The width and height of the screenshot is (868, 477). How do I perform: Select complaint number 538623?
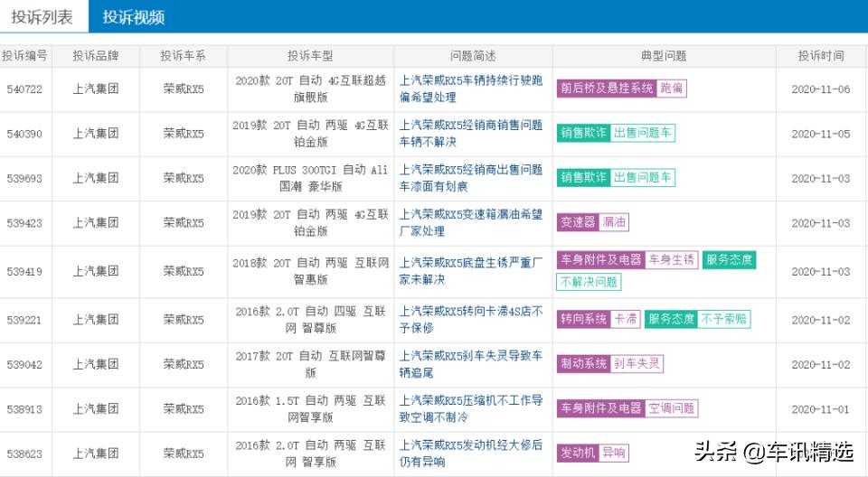tap(24, 454)
